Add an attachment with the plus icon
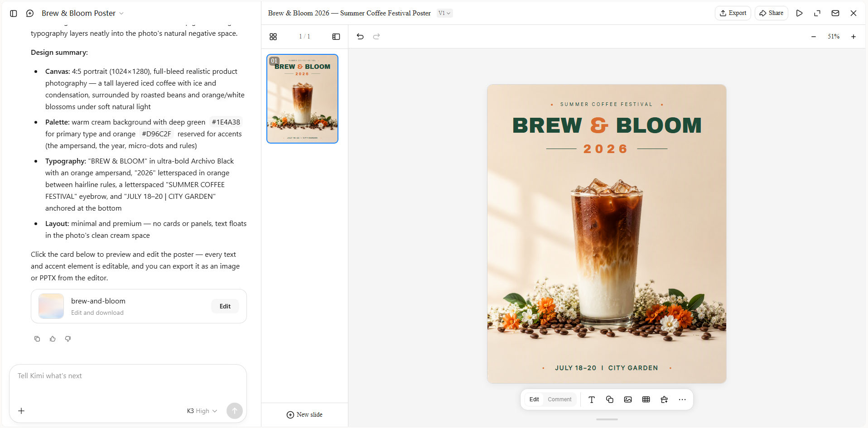Viewport: 868px width, 428px height. coord(21,411)
